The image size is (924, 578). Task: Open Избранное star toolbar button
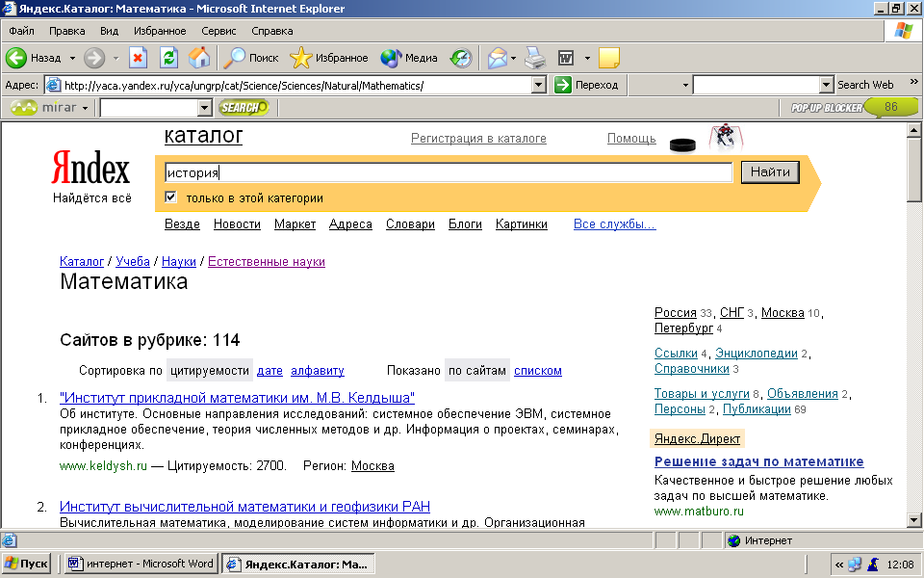click(329, 58)
